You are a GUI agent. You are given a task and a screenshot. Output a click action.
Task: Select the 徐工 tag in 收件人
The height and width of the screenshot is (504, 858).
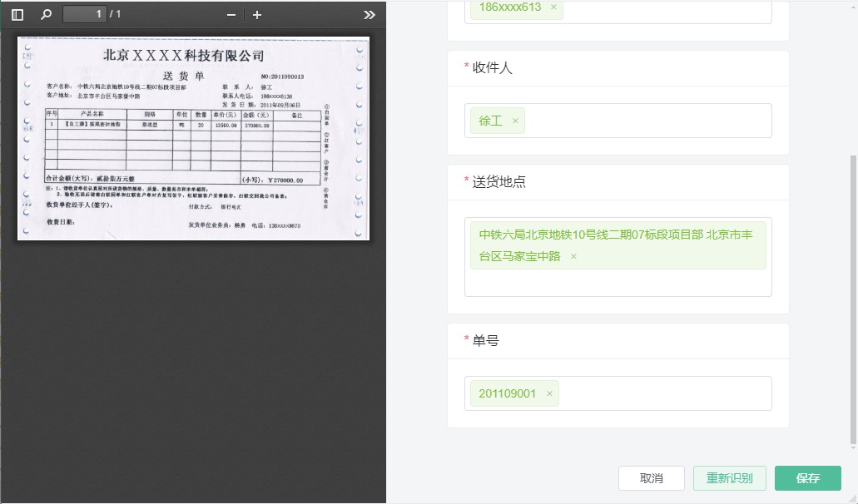(491, 121)
